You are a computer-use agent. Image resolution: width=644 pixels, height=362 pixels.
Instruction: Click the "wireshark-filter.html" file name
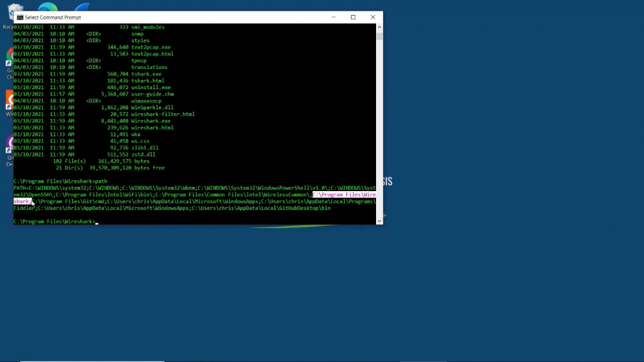point(163,114)
